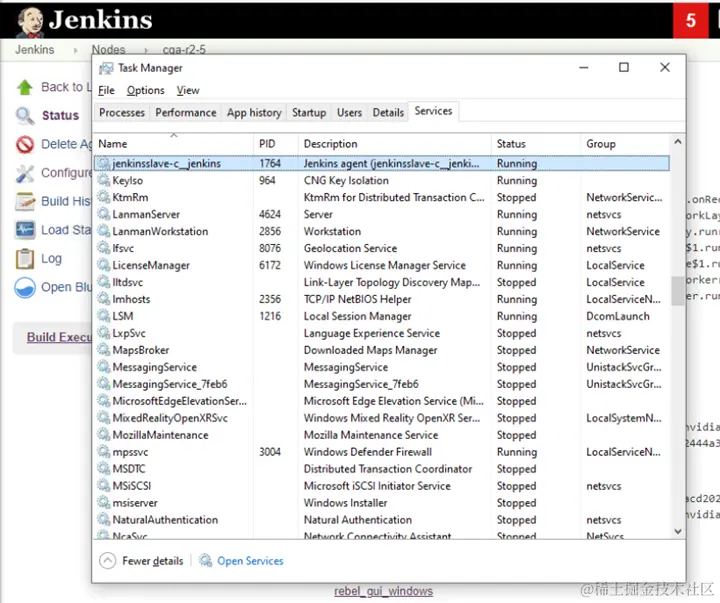The image size is (720, 603).
Task: Click the gear icon beside NaturalAuthentication service
Action: 104,519
